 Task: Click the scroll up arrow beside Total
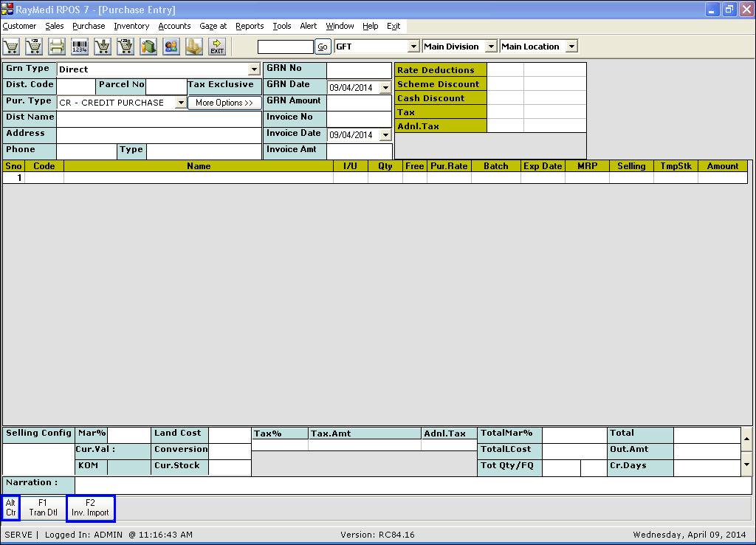746,439
